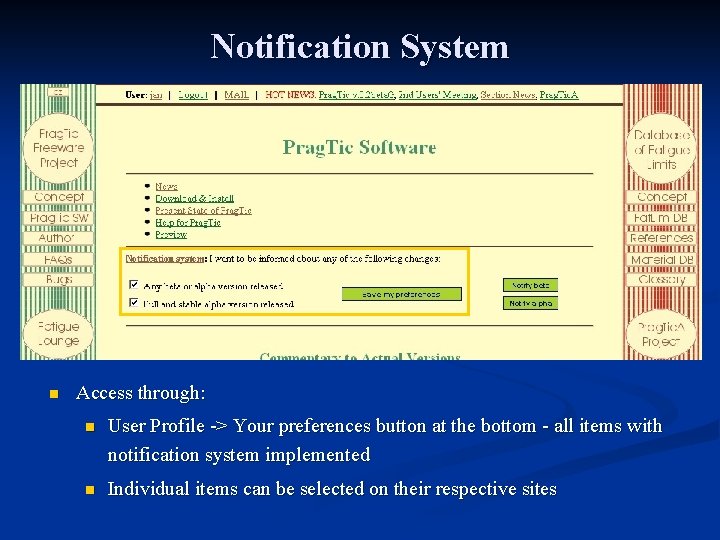Click Save my preferences button

[x=402, y=294]
